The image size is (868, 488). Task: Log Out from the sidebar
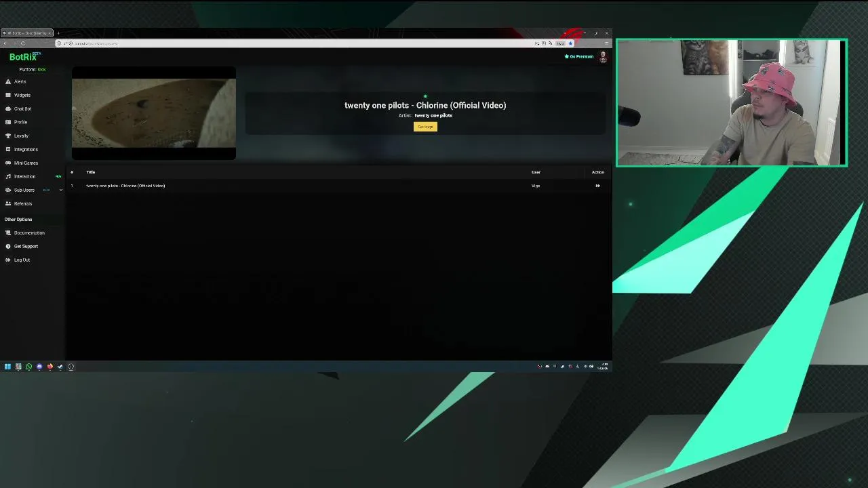point(22,260)
